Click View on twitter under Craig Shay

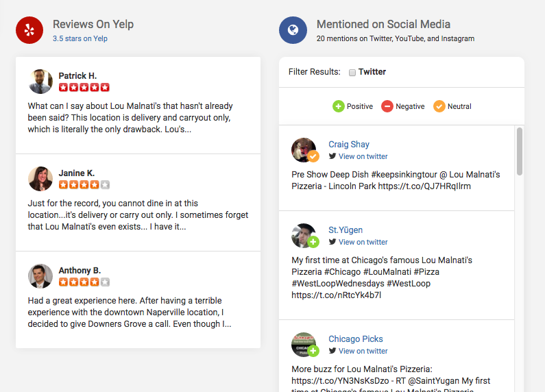click(x=363, y=156)
